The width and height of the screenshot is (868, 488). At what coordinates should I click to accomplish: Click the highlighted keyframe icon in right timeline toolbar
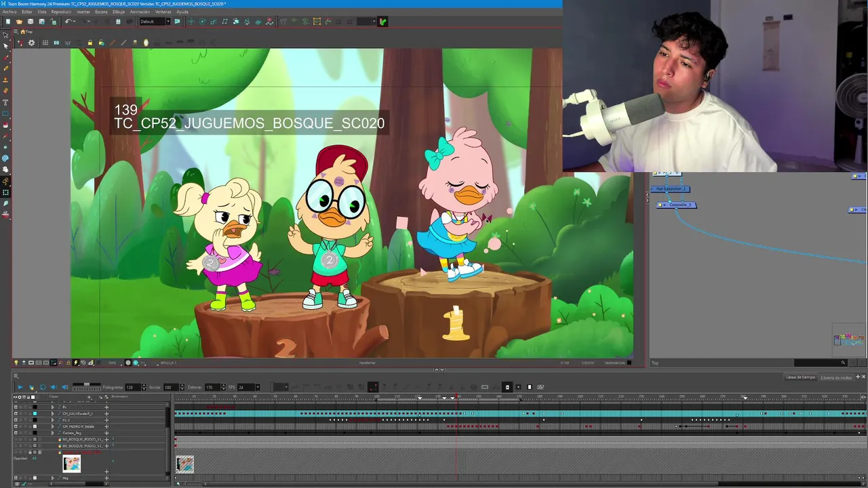tap(507, 387)
